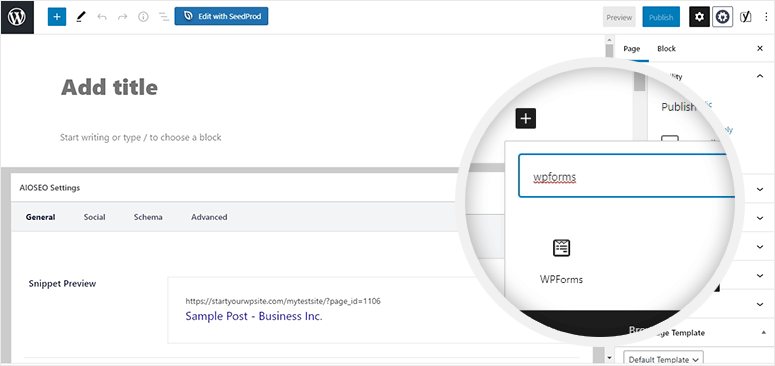Open the Yoast SEO icon
Image resolution: width=775 pixels, height=366 pixels.
point(745,17)
